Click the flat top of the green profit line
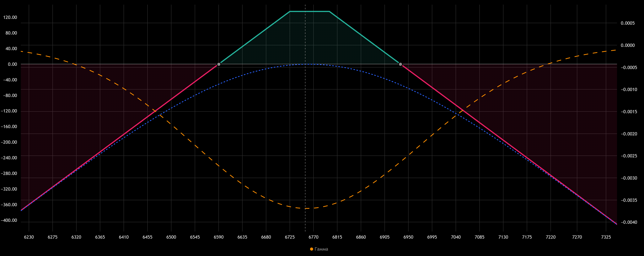Image resolution: width=644 pixels, height=256 pixels. click(309, 12)
